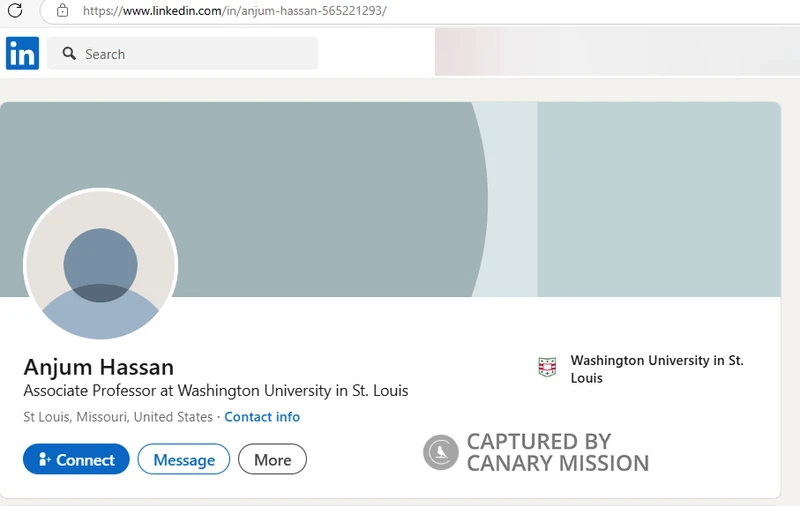Expand the More actions menu
This screenshot has height=506, width=800.
[x=272, y=459]
